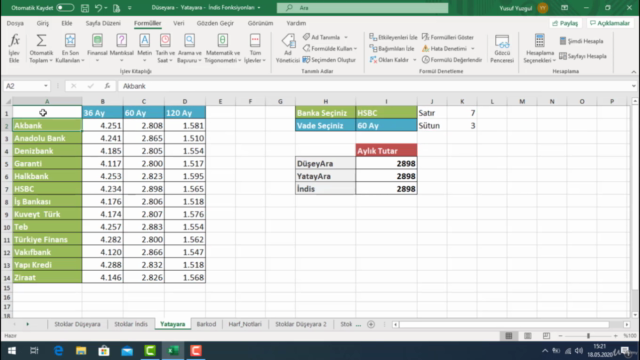Expand Formülde Kullan dropdown
Image resolution: width=640 pixels, height=360 pixels.
pos(355,49)
